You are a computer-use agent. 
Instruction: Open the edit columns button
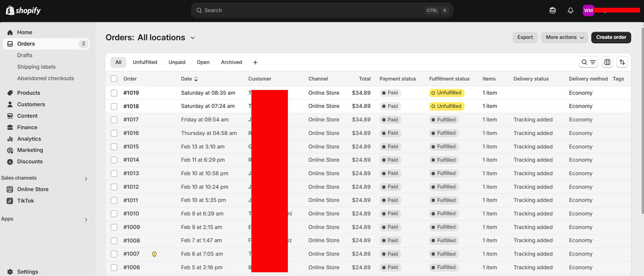(607, 62)
